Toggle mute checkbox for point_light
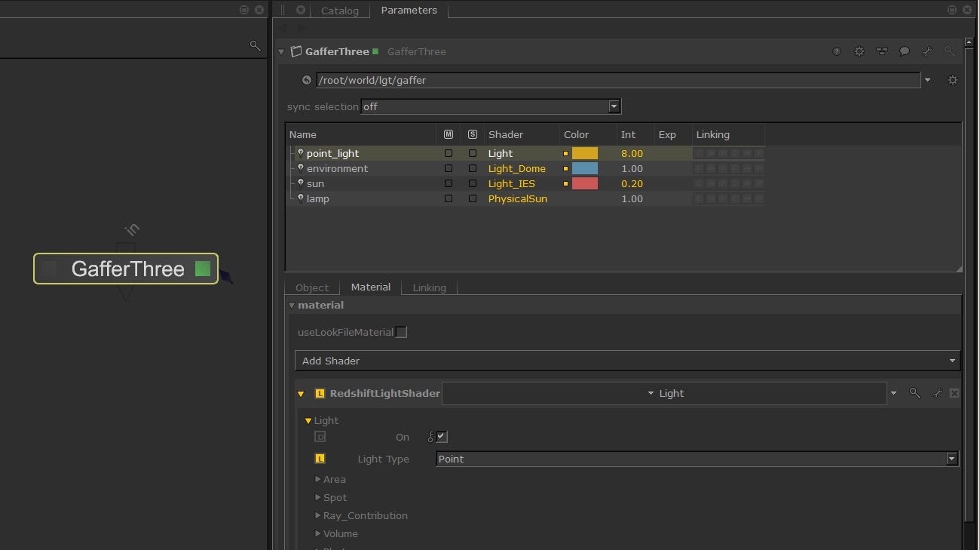The width and height of the screenshot is (980, 550). (x=449, y=153)
